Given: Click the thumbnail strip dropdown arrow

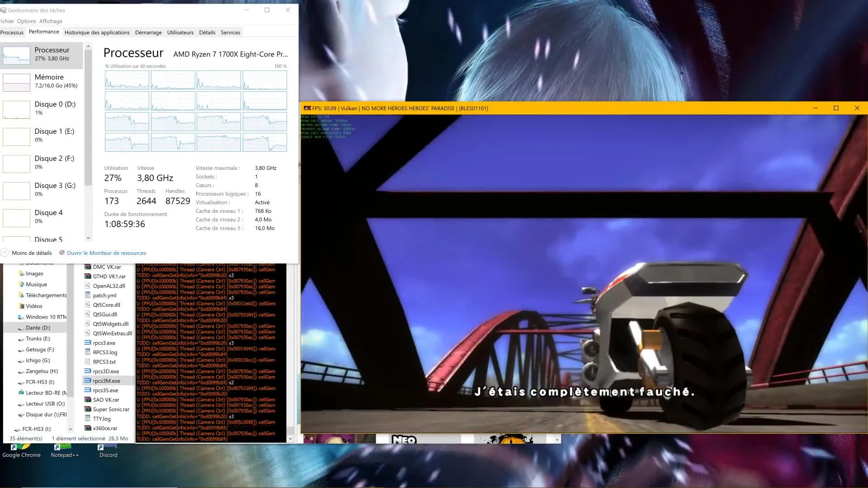Looking at the screenshot, I should (557, 439).
